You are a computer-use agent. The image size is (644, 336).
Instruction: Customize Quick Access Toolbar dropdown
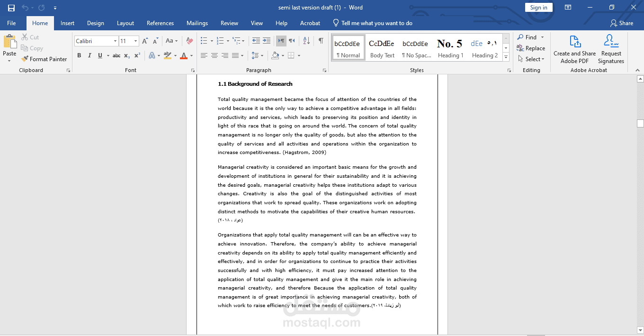coord(55,8)
